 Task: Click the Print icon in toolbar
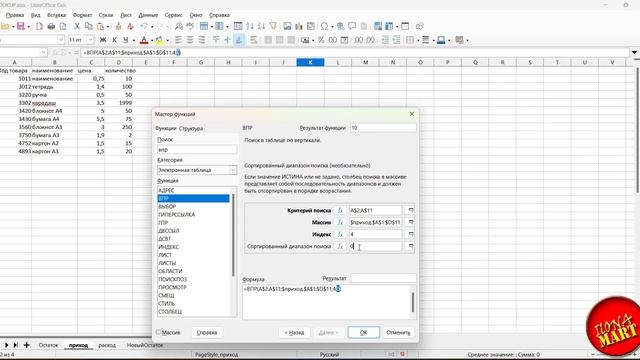[51, 27]
